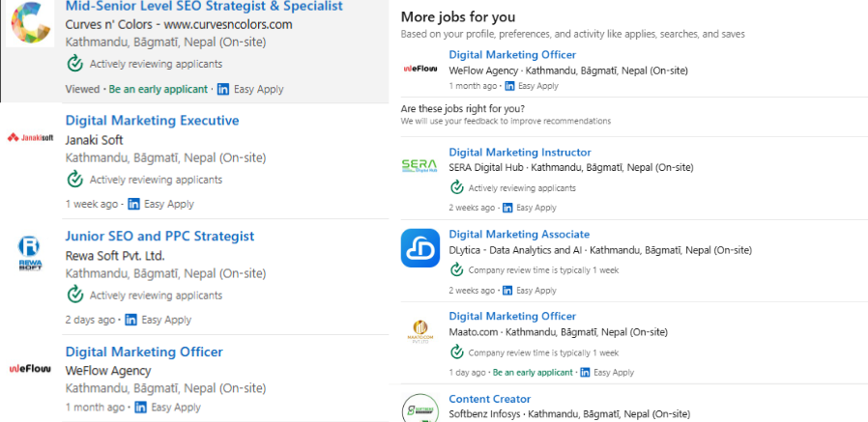
Task: Click LinkedIn icon on Maato.com job
Action: pyautogui.click(x=585, y=373)
